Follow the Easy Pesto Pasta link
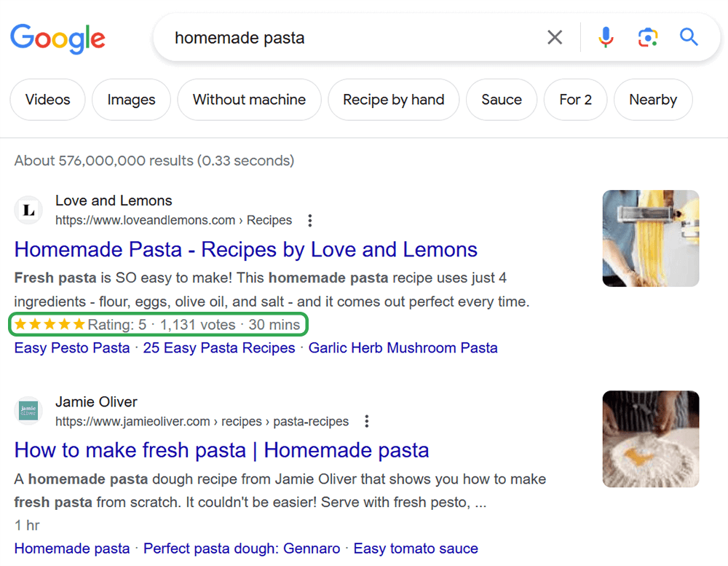 [x=71, y=348]
